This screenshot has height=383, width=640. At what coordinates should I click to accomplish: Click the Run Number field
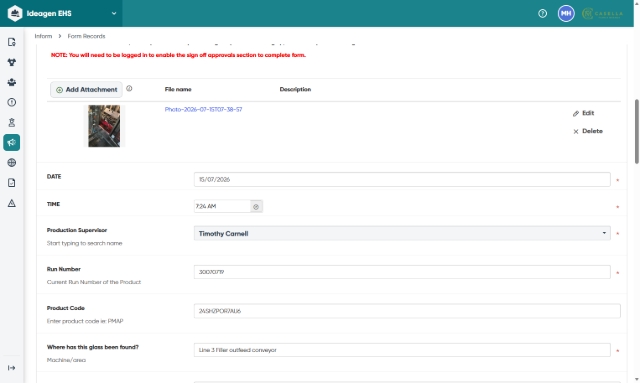[x=402, y=272]
